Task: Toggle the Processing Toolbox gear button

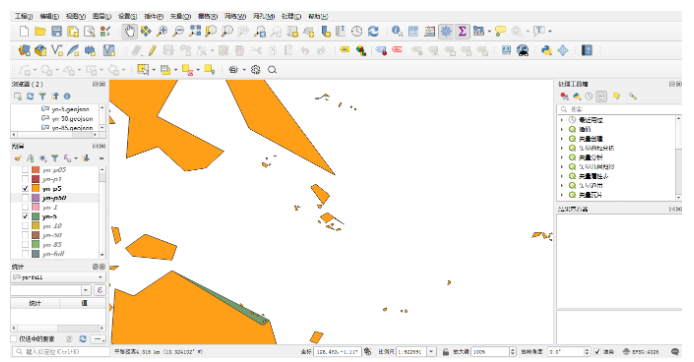Action: [x=446, y=31]
